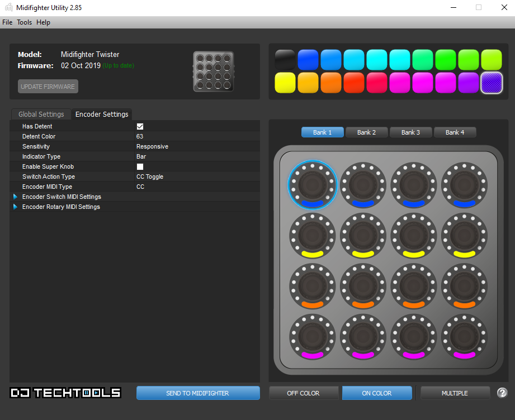Select the second encoder in the magenta row
Screen dimensions: 515x420
pos(363,337)
